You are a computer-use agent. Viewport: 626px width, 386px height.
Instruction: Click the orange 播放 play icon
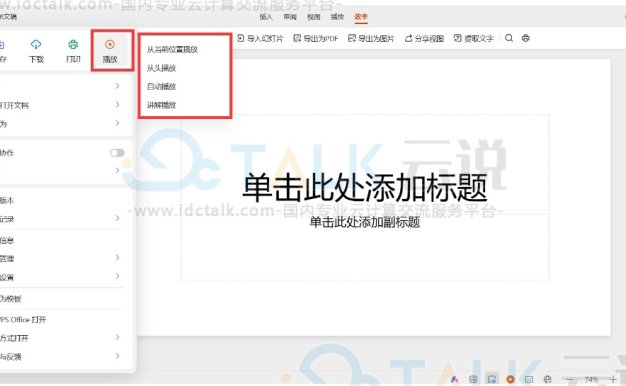(x=110, y=44)
